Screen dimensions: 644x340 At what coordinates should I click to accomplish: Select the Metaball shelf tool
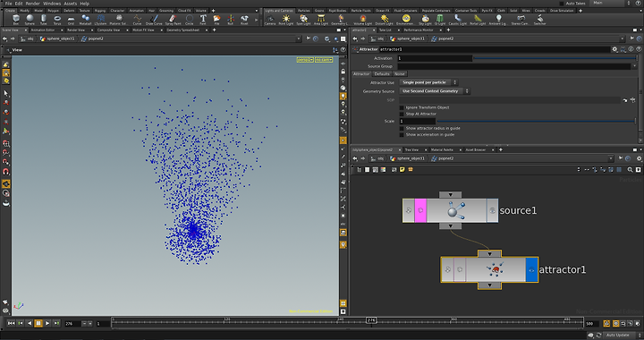86,20
